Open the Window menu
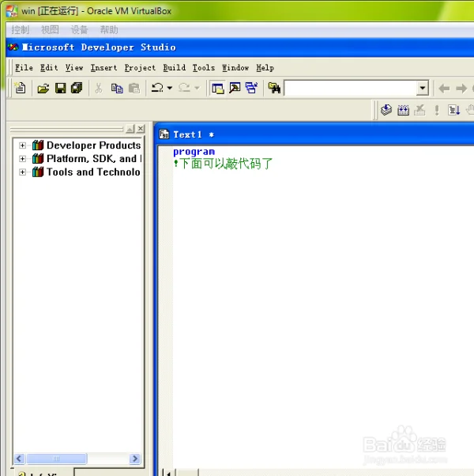 click(235, 67)
